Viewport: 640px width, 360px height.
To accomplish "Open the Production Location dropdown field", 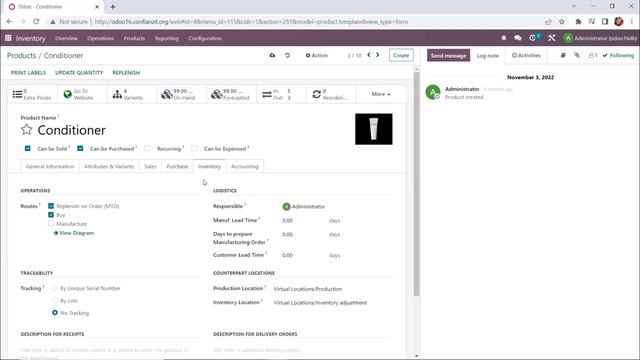I will [333, 289].
